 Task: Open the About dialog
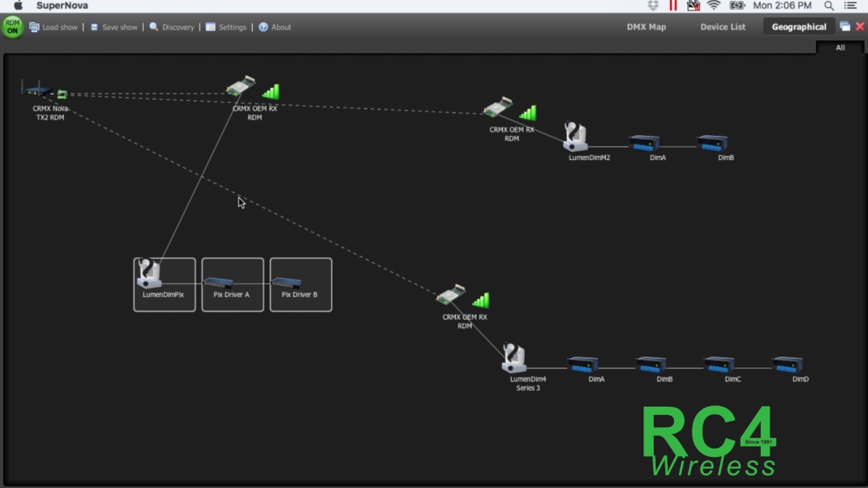pyautogui.click(x=275, y=27)
